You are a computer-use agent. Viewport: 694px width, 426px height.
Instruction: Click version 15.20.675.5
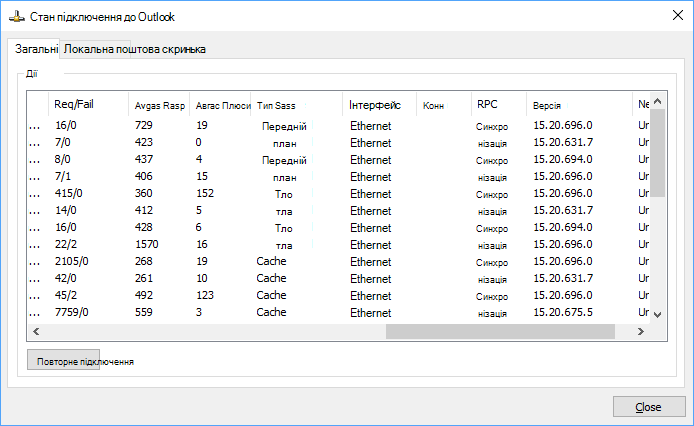click(563, 312)
